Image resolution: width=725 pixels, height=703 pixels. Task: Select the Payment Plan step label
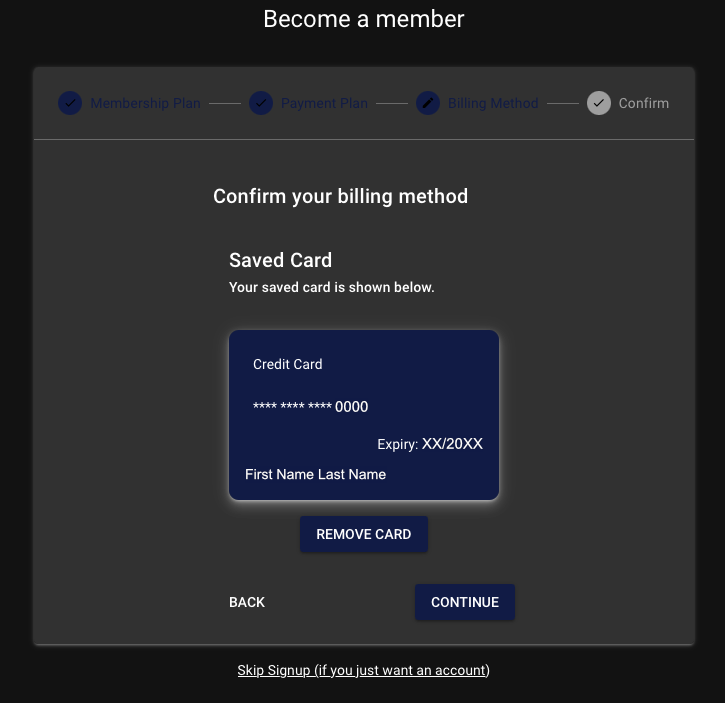pyautogui.click(x=324, y=103)
